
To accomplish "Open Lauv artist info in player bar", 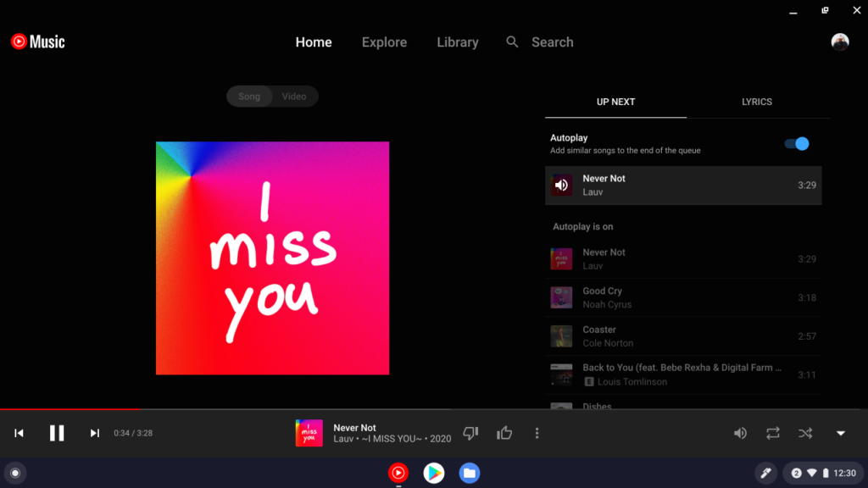I will [343, 439].
